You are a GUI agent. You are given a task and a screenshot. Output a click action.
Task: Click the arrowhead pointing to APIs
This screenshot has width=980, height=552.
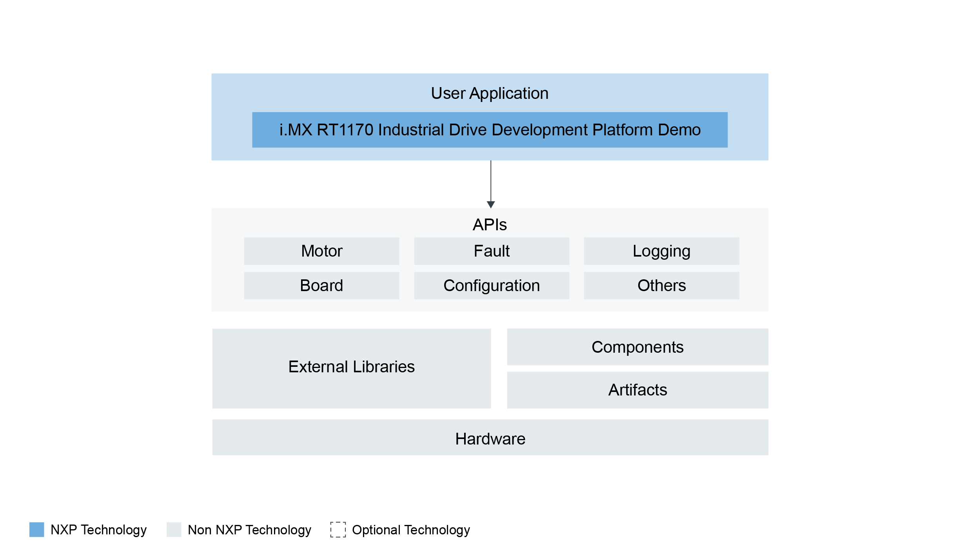click(x=491, y=204)
